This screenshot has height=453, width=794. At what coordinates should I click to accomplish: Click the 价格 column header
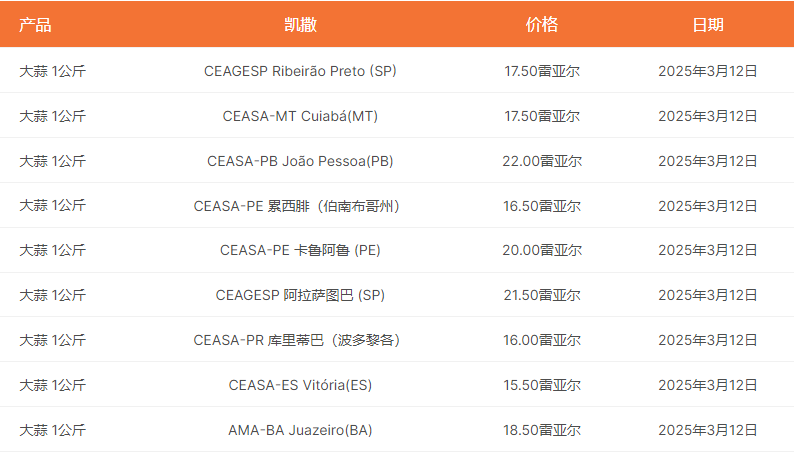[x=542, y=25]
